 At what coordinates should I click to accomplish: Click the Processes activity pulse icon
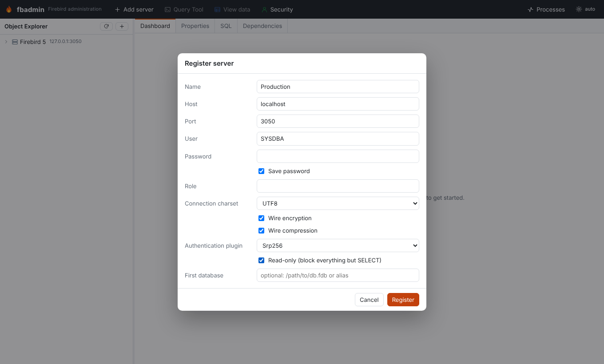click(530, 9)
